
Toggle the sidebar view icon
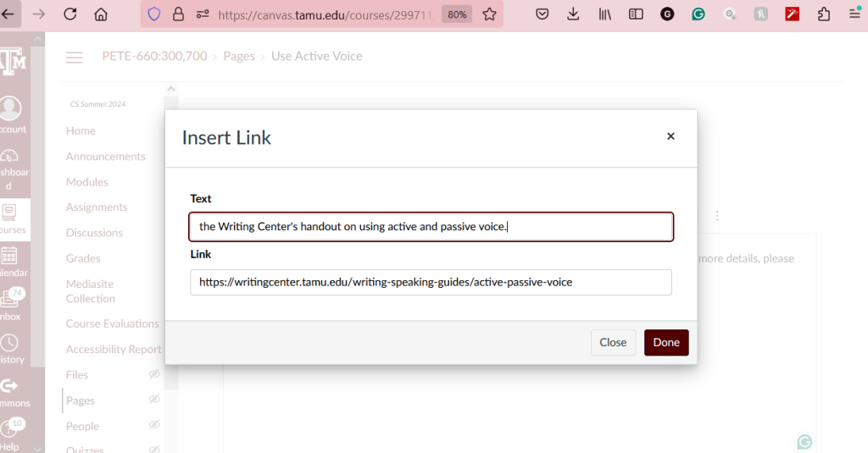pos(636,14)
